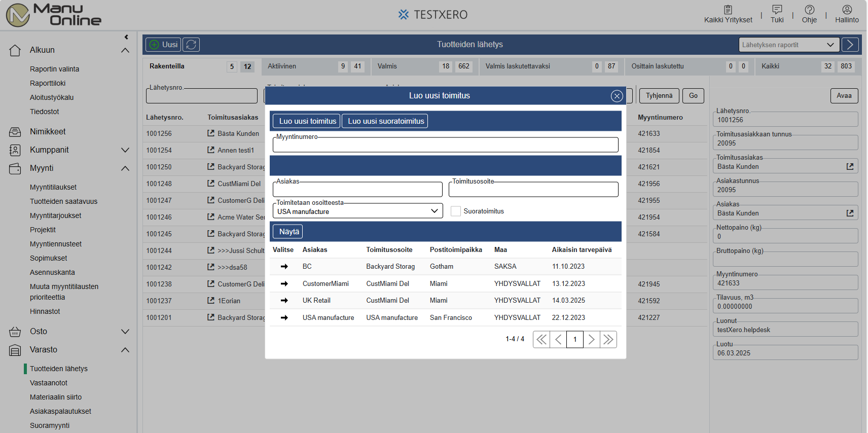Select UK Retail row arrow
Viewport: 868px width, 433px height.
(284, 301)
